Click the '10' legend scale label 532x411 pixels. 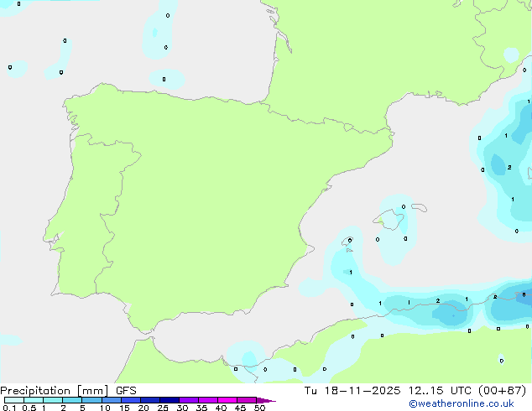105,408
